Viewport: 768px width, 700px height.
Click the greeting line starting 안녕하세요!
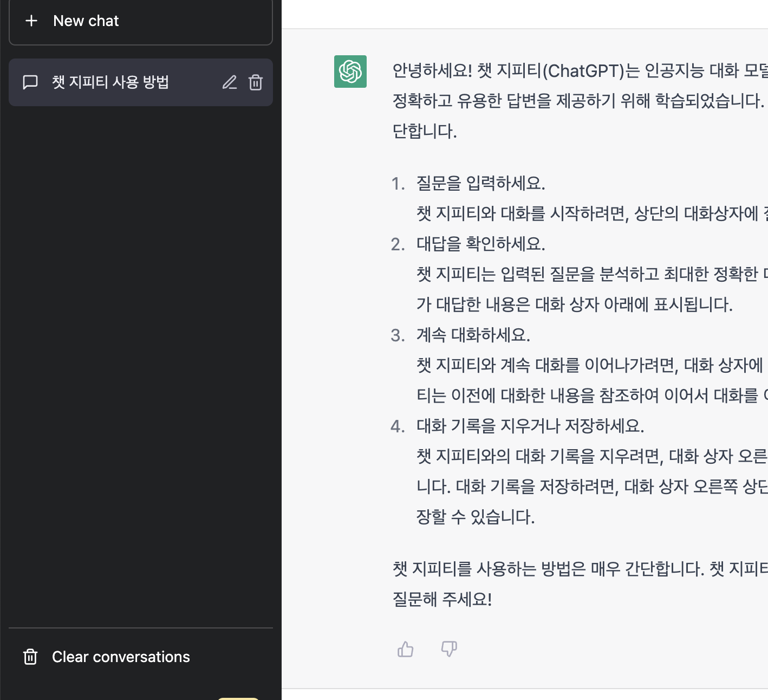[580, 71]
